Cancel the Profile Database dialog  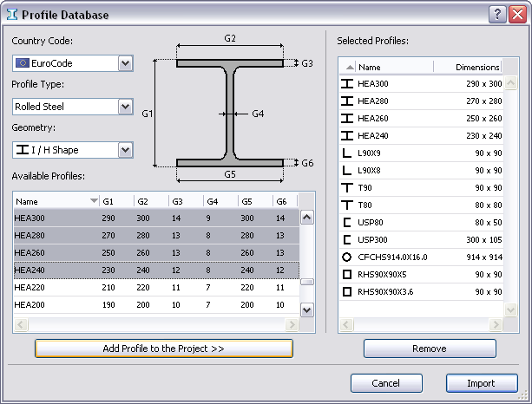tap(386, 383)
